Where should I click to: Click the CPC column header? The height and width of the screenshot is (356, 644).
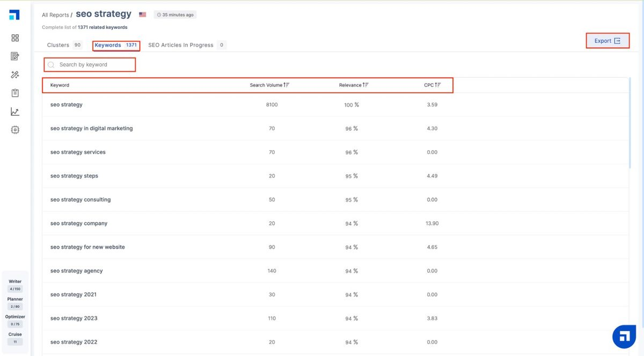click(x=429, y=85)
